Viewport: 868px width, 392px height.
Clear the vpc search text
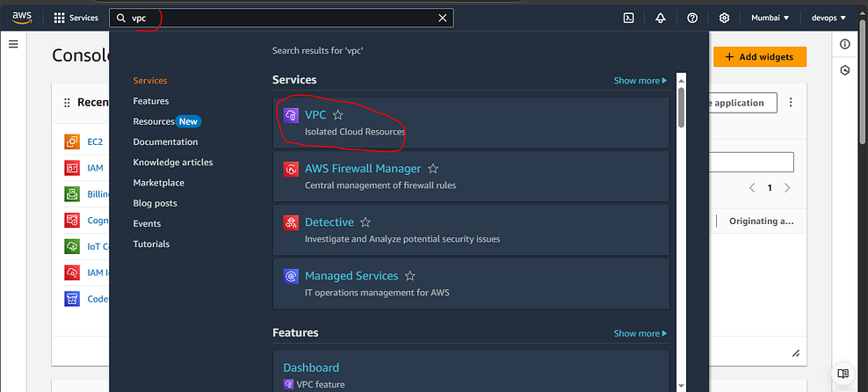coord(442,18)
